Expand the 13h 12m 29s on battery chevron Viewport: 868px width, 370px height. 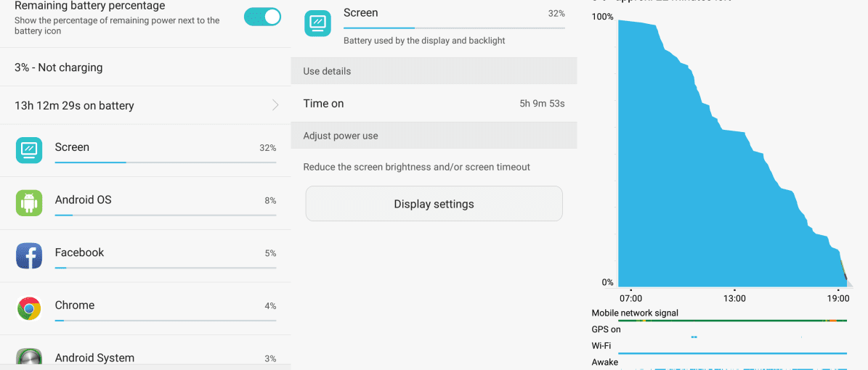tap(275, 105)
